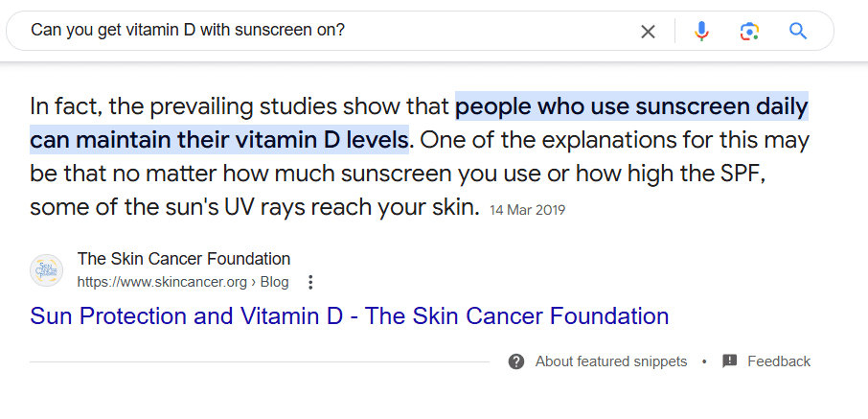Image resolution: width=868 pixels, height=419 pixels.
Task: Focus the search box containing the vitamin D query
Action: point(326,31)
